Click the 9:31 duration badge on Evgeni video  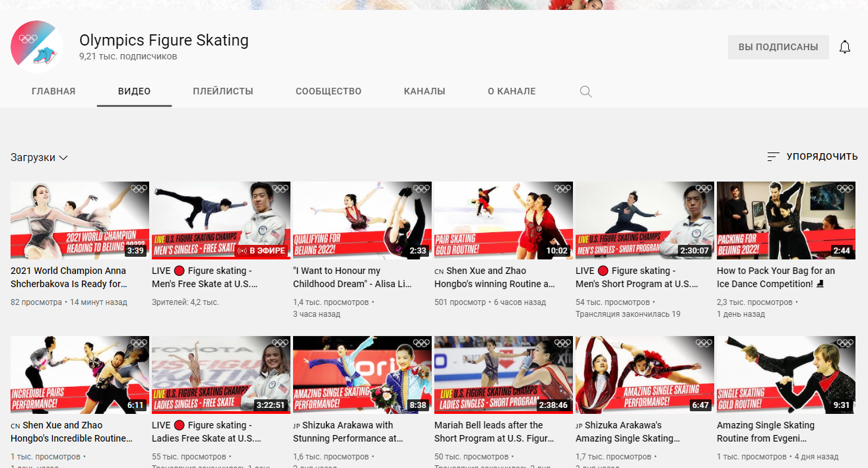tap(841, 405)
